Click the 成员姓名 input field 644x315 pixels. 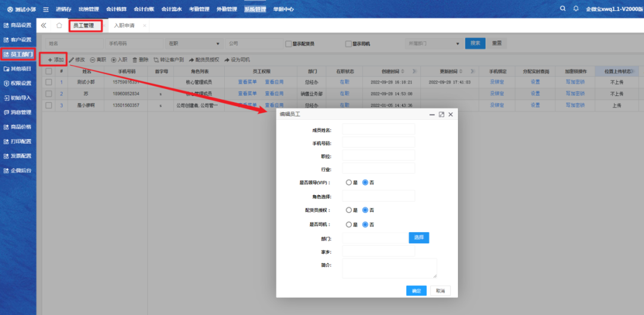378,129
